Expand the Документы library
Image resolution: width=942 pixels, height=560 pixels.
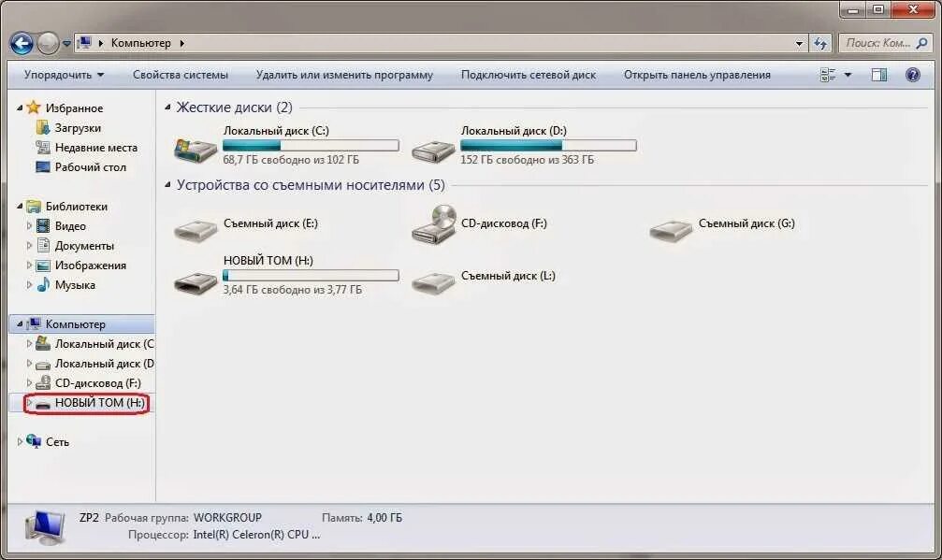(x=29, y=246)
